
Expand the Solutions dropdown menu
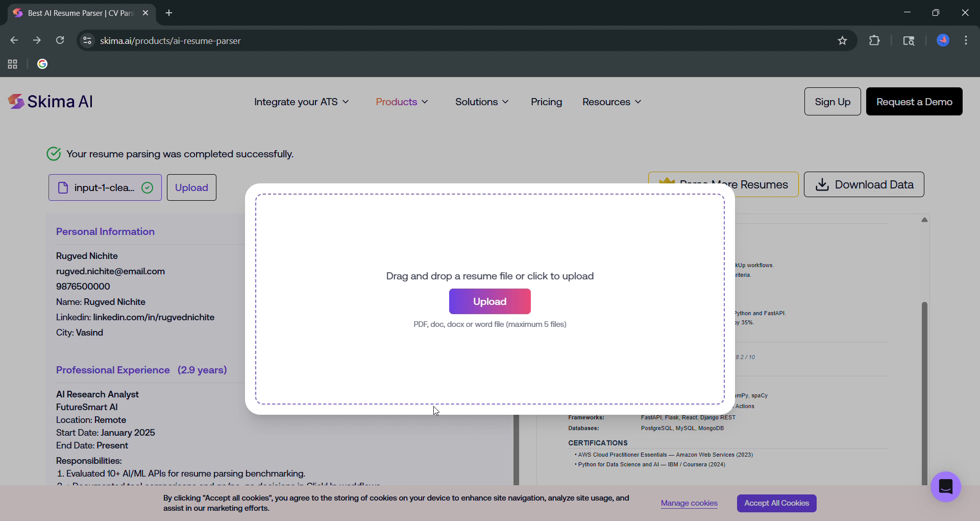(482, 102)
